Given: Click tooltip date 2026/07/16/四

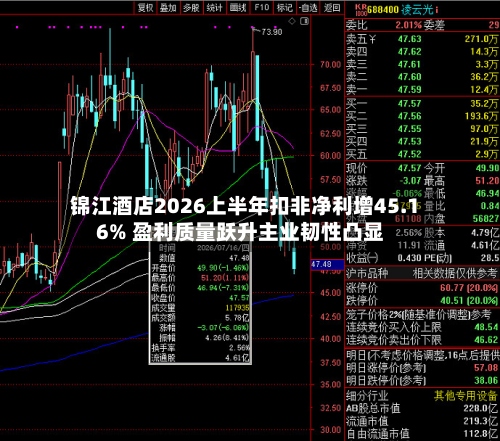Looking at the screenshot, I should [x=223, y=248].
